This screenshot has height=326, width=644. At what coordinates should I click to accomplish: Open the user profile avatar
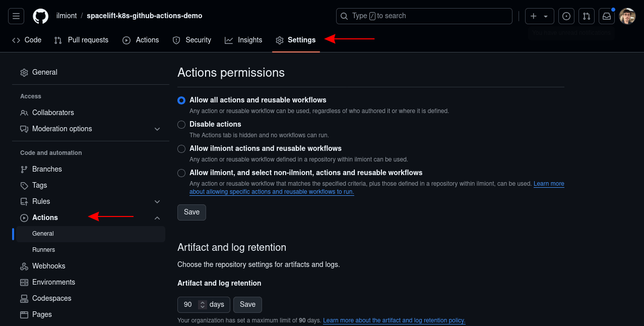[x=627, y=16]
